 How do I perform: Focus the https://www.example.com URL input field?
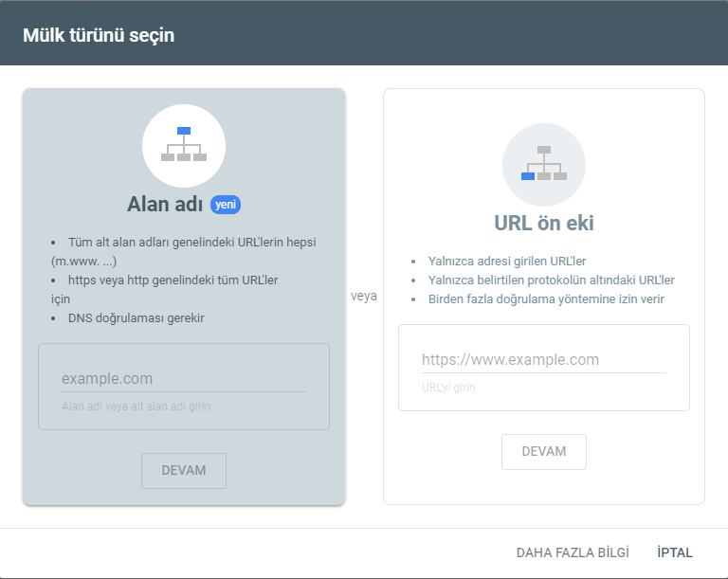(x=543, y=359)
